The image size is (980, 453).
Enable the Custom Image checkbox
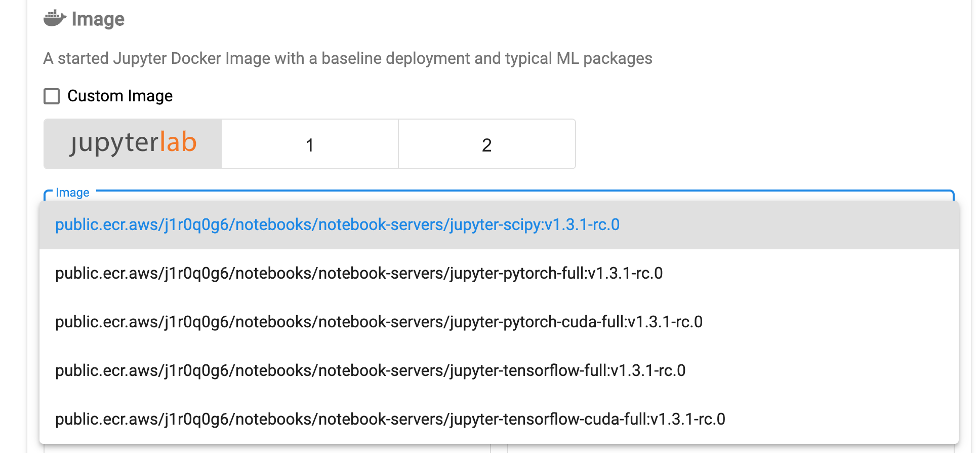(x=52, y=96)
